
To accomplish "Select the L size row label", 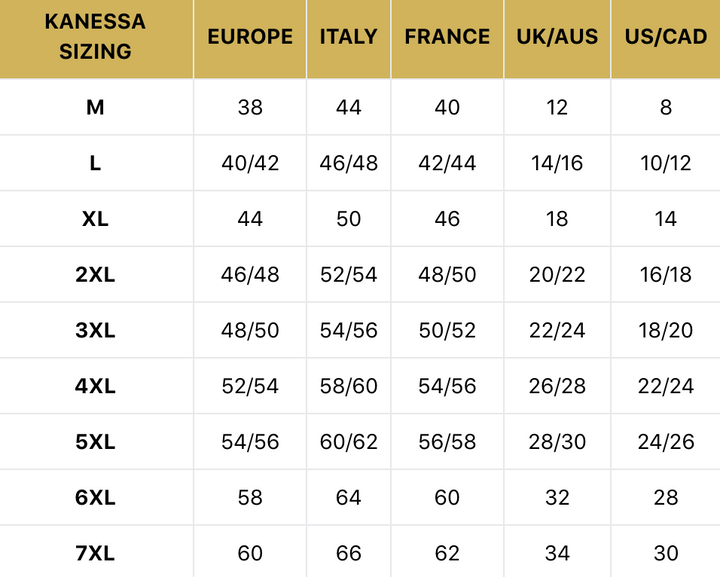I will pyautogui.click(x=95, y=163).
